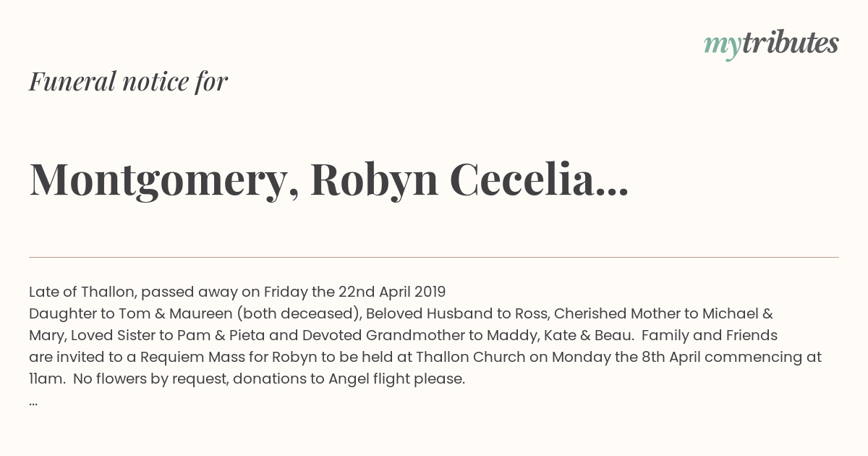Click the 'Late of Thallon' first line
This screenshot has height=456, width=868.
[237, 292]
